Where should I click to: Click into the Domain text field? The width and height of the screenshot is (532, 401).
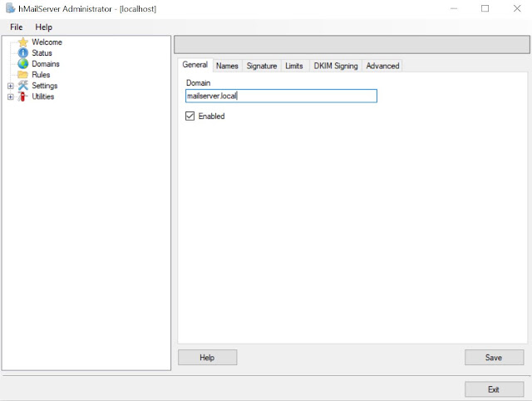(281, 97)
